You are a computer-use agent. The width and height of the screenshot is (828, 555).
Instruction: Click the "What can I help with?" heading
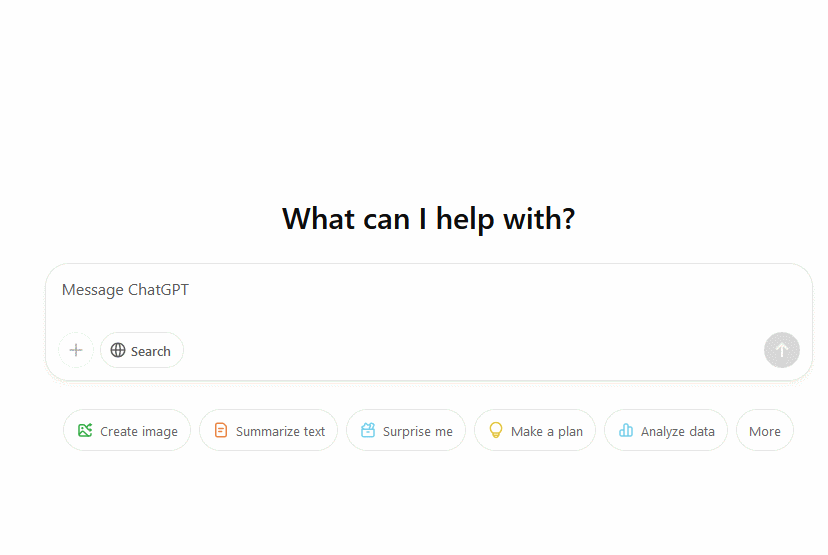tap(428, 218)
